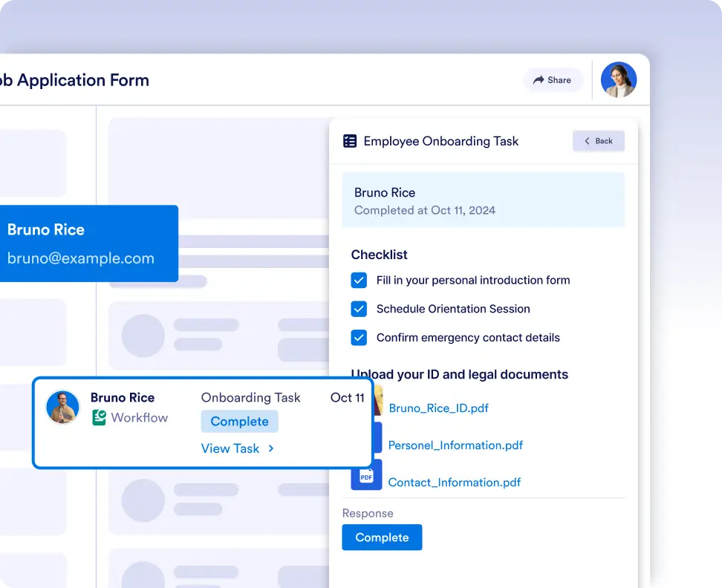The width and height of the screenshot is (722, 588).
Task: Click the Checklist heading
Action: click(x=379, y=255)
